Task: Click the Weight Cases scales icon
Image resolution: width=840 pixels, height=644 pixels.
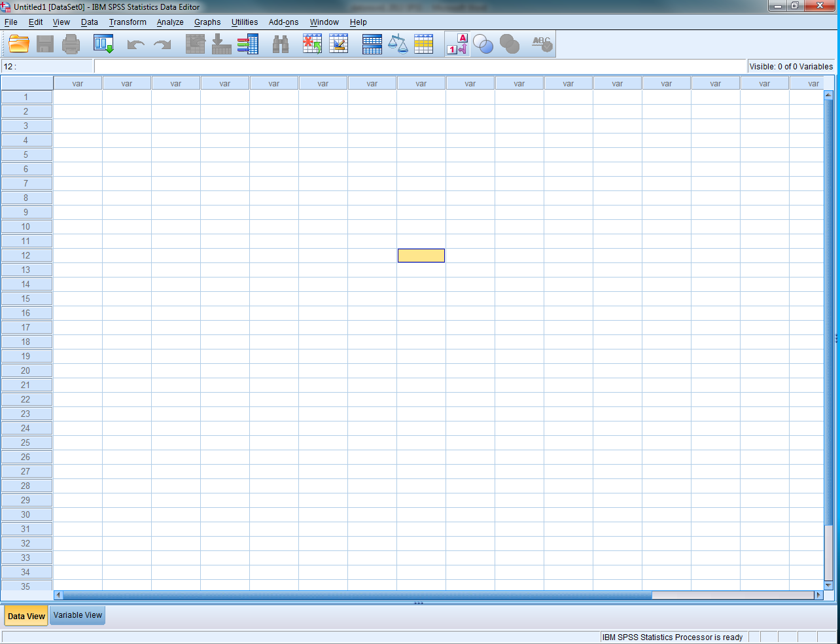Action: tap(398, 45)
